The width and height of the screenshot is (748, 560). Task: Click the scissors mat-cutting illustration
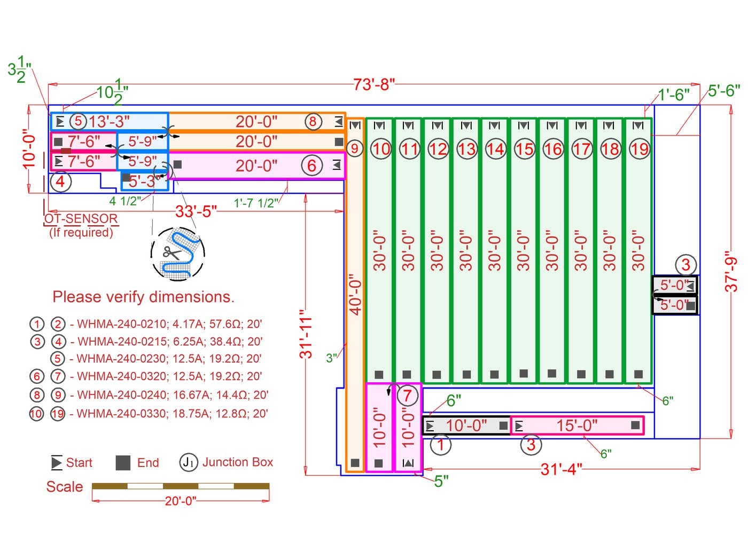pyautogui.click(x=177, y=253)
